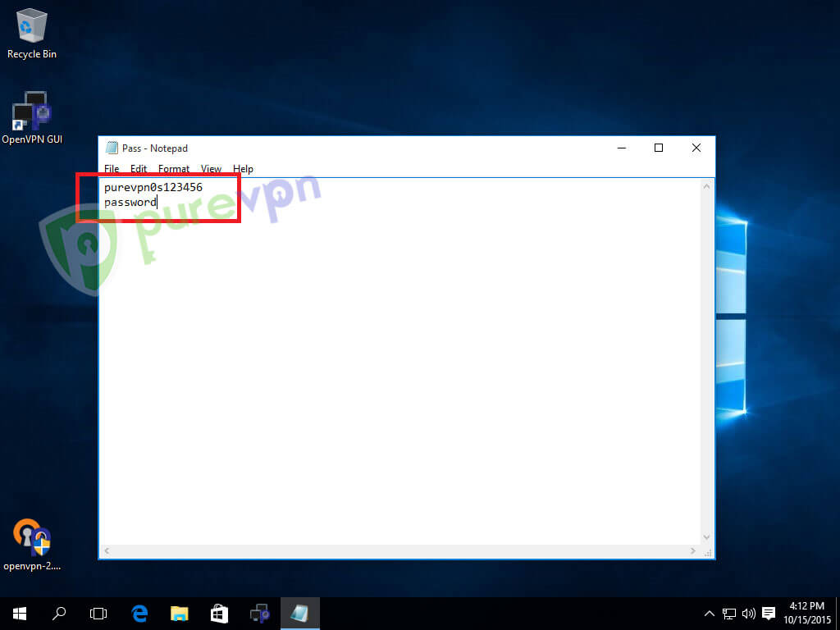840x630 pixels.
Task: Place cursor in the password line
Action: click(x=130, y=202)
